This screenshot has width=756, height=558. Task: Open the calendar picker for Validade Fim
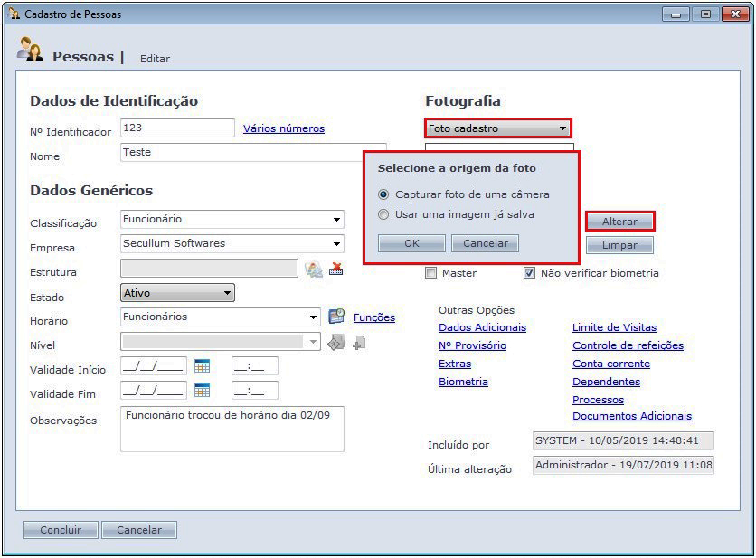click(202, 391)
